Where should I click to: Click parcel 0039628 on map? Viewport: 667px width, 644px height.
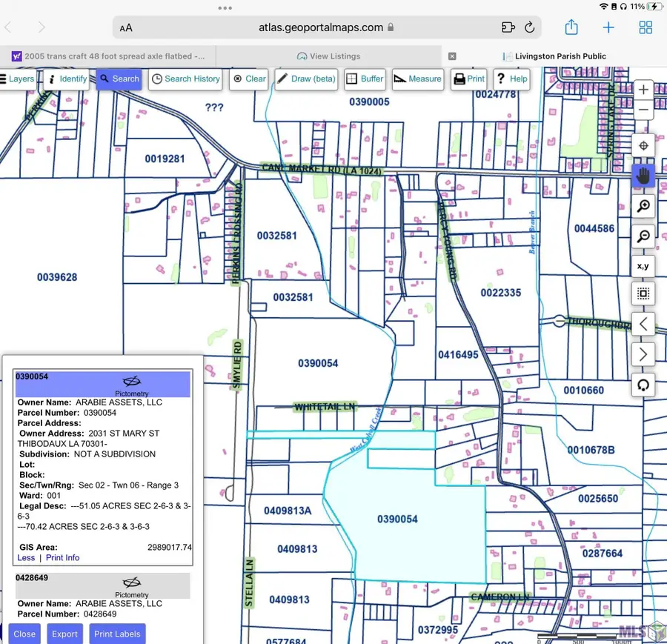57,277
